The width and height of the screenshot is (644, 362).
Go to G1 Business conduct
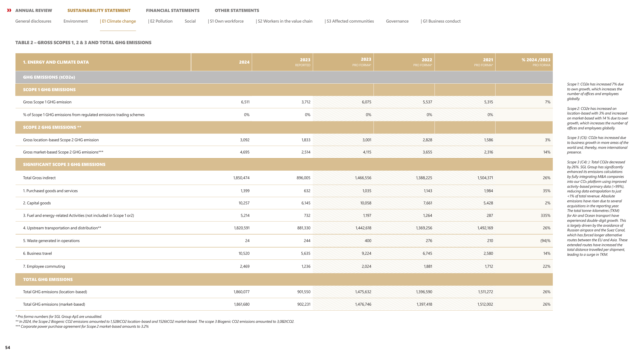tap(441, 21)
